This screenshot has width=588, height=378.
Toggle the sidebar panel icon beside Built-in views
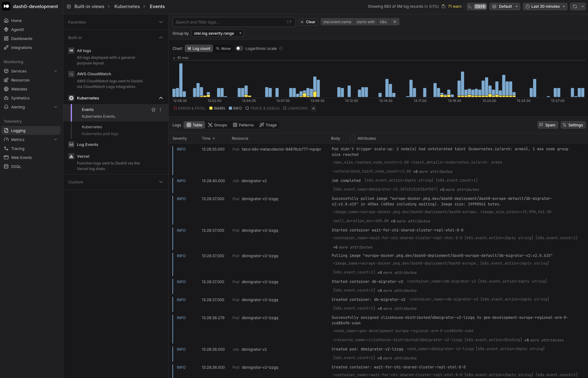pos(69,7)
